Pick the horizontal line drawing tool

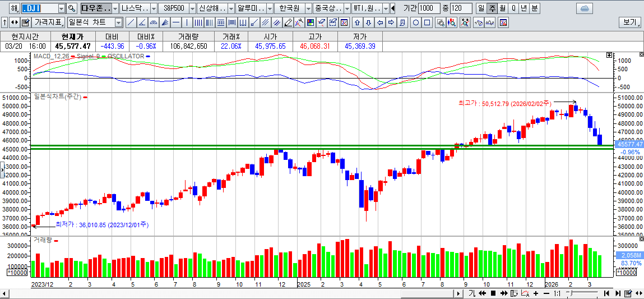[x=176, y=22]
